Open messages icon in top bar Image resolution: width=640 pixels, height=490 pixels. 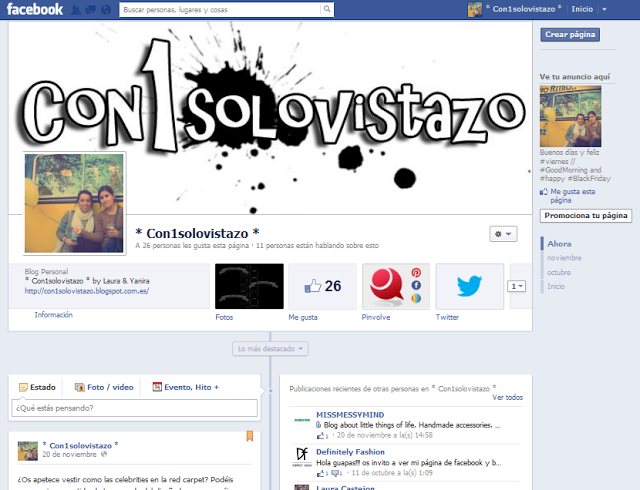(91, 10)
